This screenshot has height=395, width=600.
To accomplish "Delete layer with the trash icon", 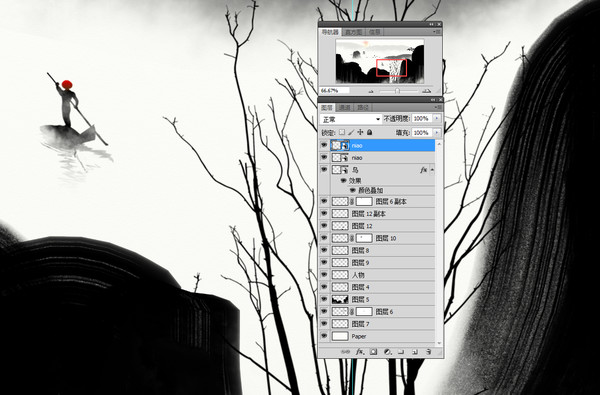I will coord(428,351).
